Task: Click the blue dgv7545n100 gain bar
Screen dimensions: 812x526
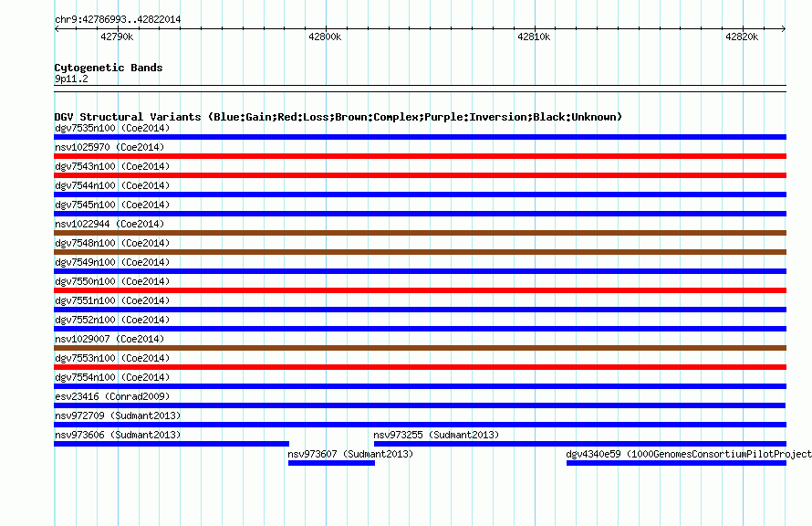Action: 420,214
